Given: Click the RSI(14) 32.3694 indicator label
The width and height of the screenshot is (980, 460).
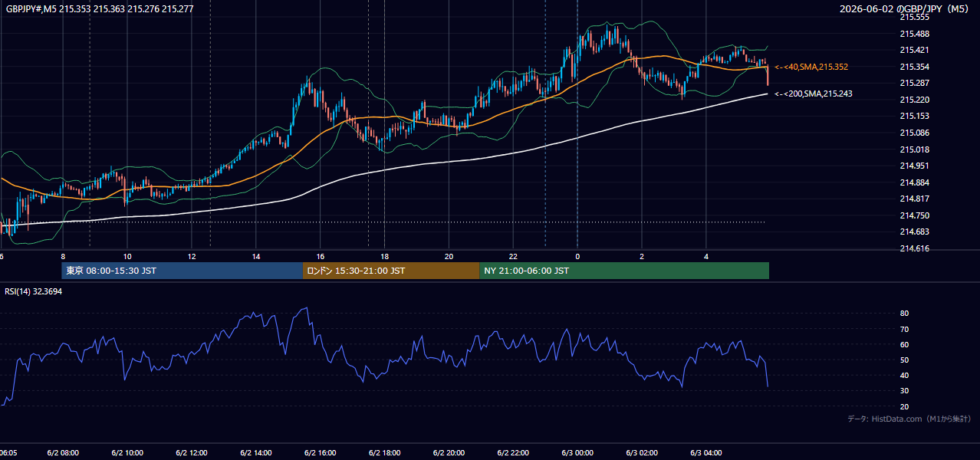Looking at the screenshot, I should pos(34,291).
